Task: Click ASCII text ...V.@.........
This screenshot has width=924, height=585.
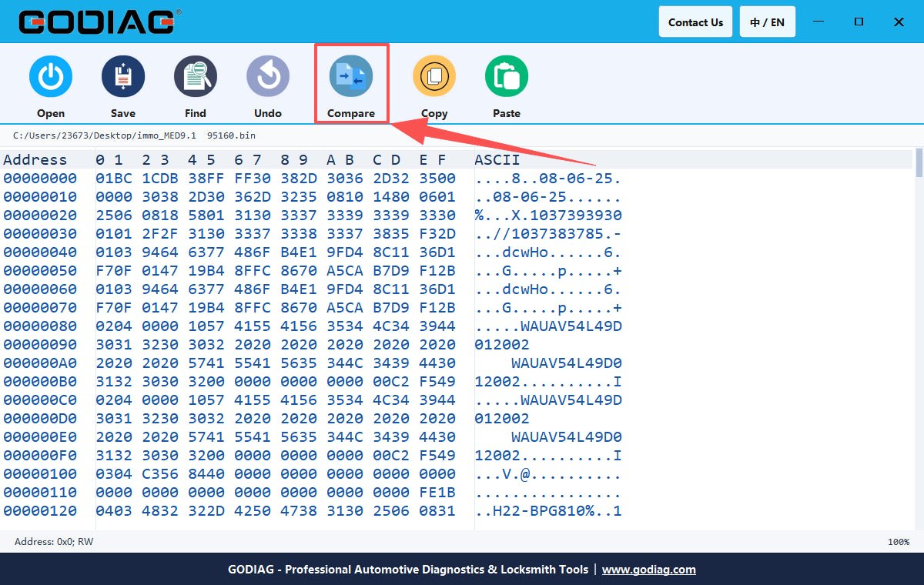Action: [548, 474]
